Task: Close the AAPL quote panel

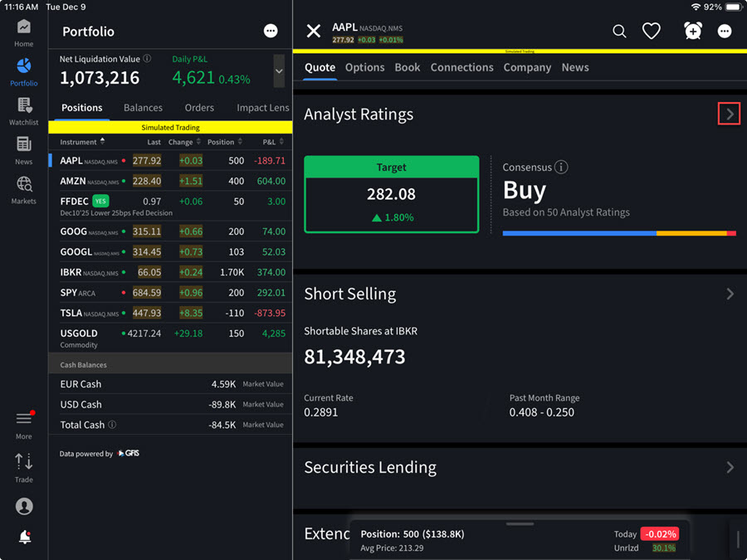Action: pos(314,32)
